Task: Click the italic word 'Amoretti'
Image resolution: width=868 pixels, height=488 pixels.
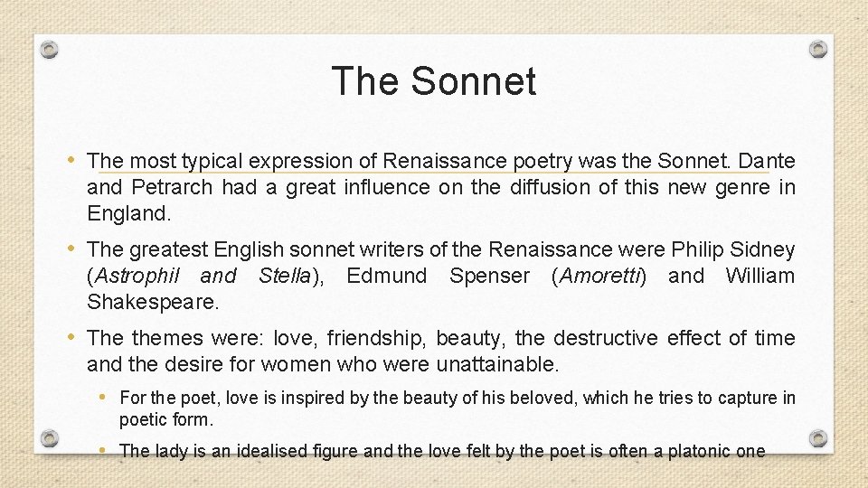Action: (x=599, y=276)
